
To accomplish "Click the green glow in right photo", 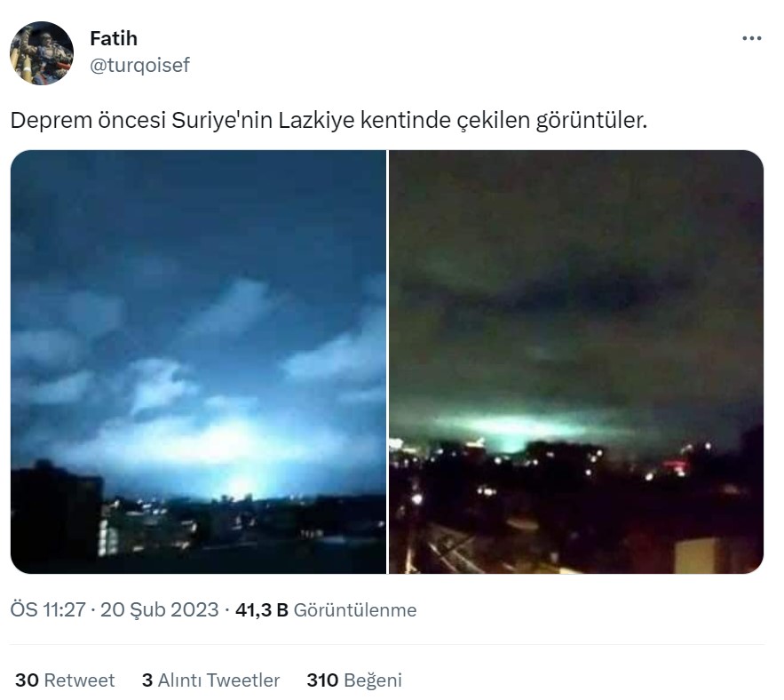I will [510, 430].
